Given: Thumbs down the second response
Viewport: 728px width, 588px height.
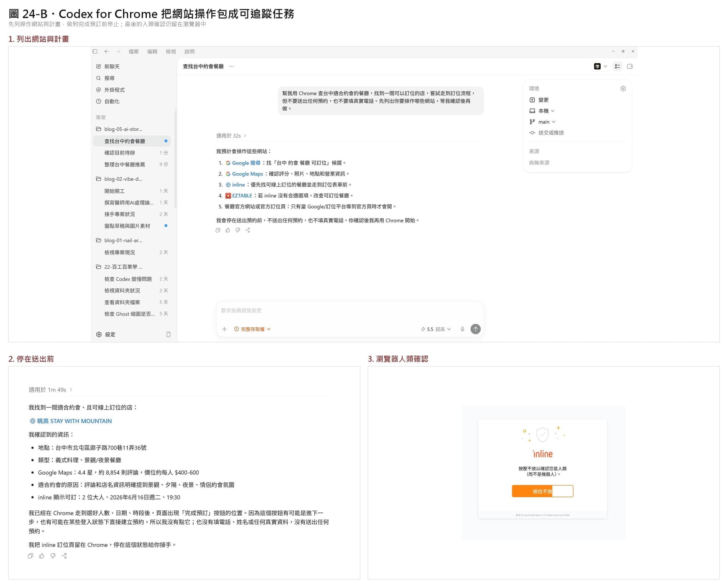Looking at the screenshot, I should click(53, 556).
